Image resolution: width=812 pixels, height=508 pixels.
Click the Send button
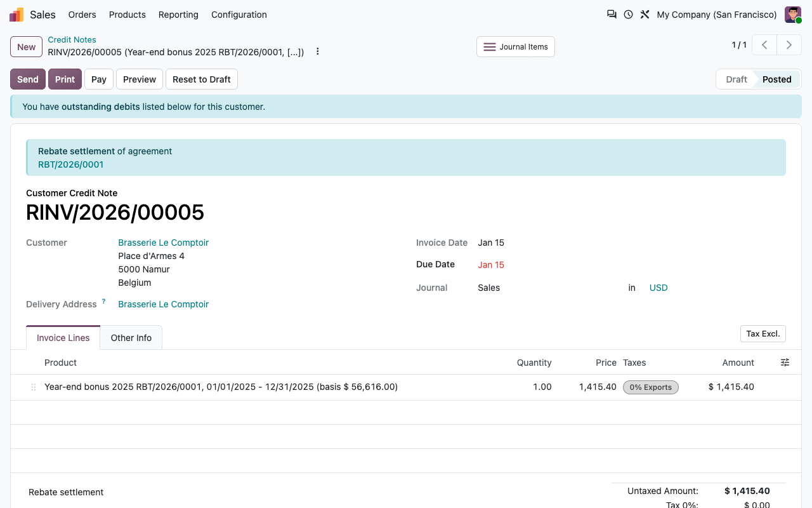point(28,79)
